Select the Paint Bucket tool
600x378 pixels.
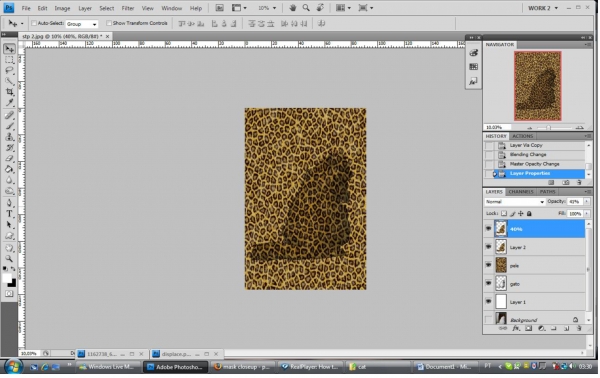9,169
